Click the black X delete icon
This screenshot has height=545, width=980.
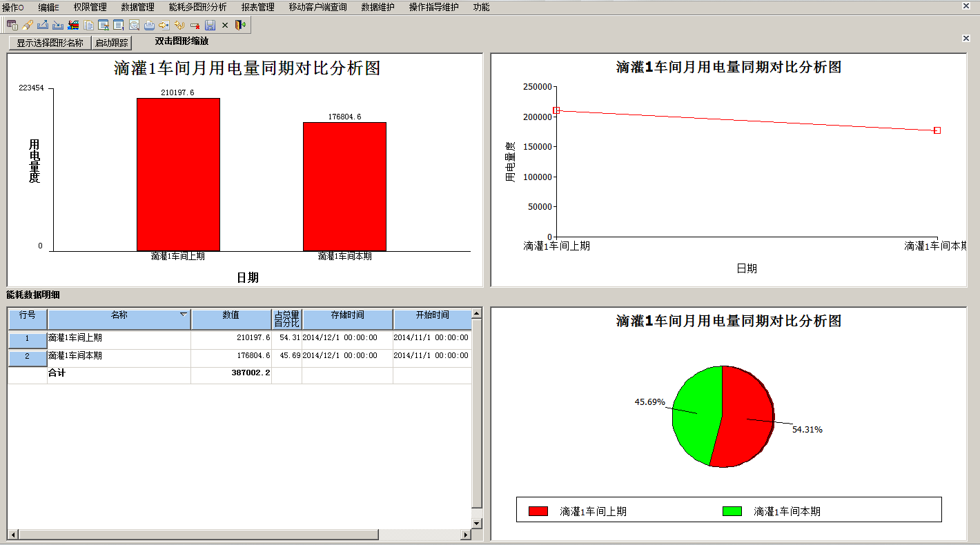[x=225, y=26]
